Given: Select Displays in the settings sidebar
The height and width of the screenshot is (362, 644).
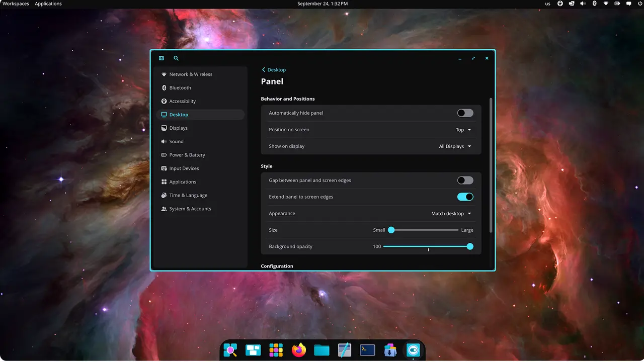Looking at the screenshot, I should click(x=178, y=128).
